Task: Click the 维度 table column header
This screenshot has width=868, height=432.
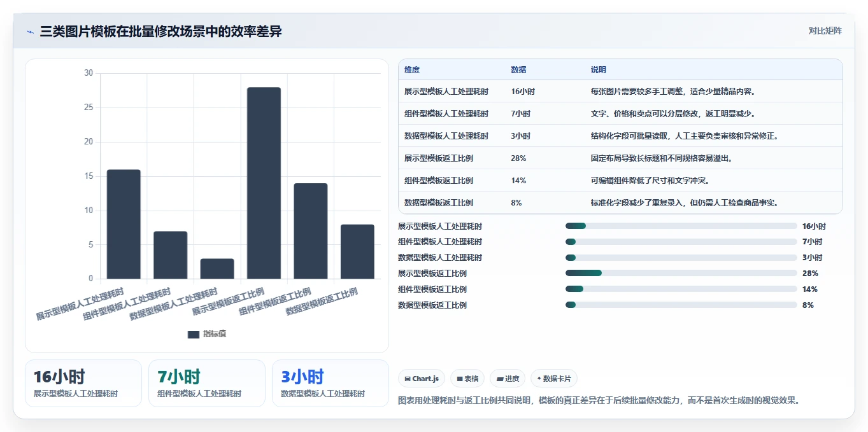Action: pyautogui.click(x=412, y=70)
